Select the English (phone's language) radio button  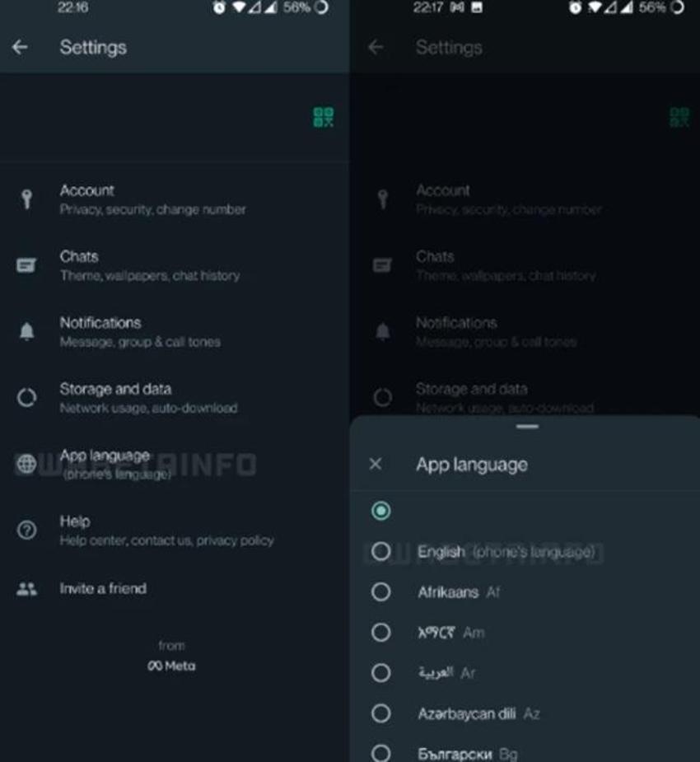click(380, 551)
